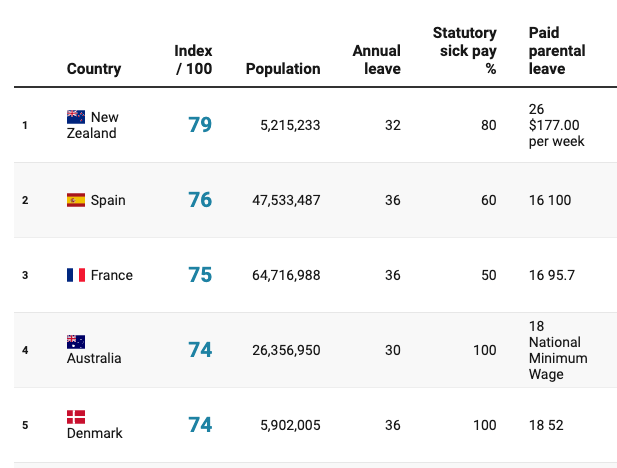Click the Australia flag icon
The height and width of the screenshot is (468, 617).
point(76,342)
